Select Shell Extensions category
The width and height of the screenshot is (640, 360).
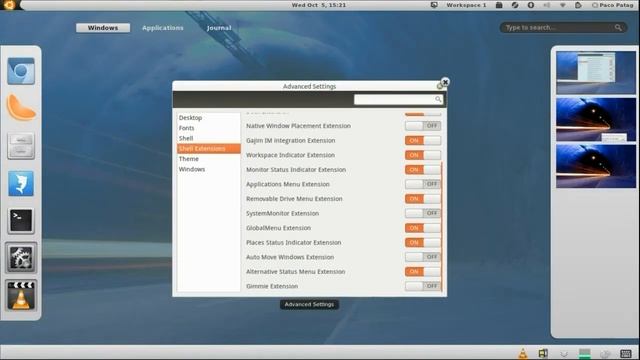tap(209, 149)
